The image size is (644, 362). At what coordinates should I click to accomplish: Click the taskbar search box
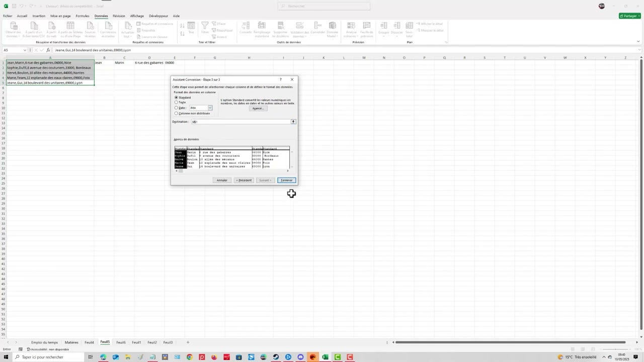tap(48, 357)
